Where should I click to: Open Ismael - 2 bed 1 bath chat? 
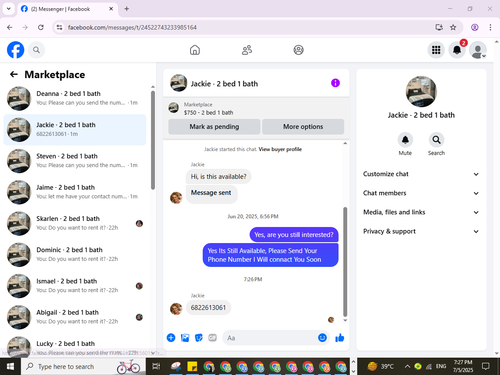pos(75,286)
